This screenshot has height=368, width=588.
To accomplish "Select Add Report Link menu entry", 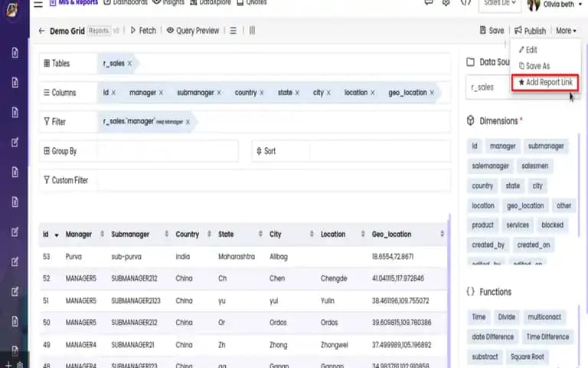I will coord(545,82).
